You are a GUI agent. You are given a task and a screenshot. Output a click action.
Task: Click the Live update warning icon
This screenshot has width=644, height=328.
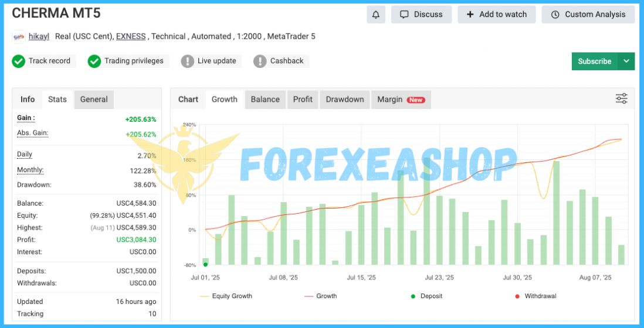188,61
